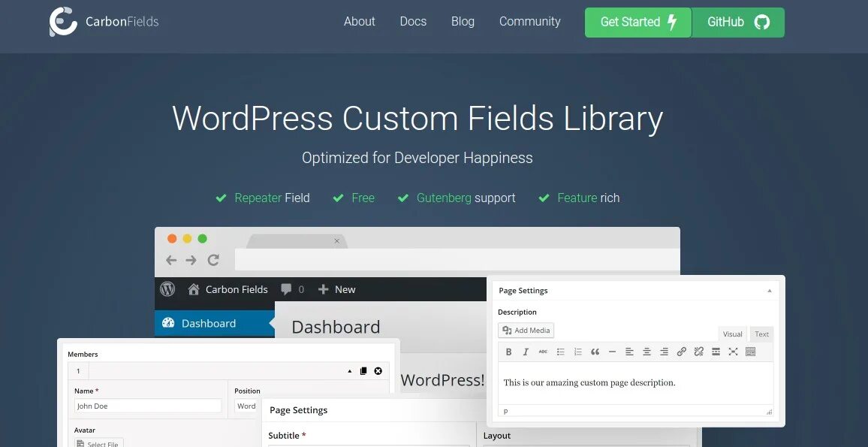Click the Repeater link
The width and height of the screenshot is (868, 447).
tap(258, 198)
